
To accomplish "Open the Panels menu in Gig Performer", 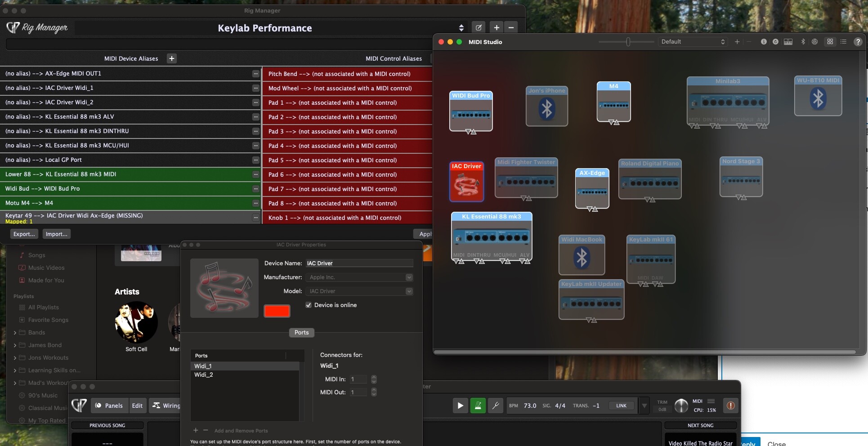I will coord(109,406).
